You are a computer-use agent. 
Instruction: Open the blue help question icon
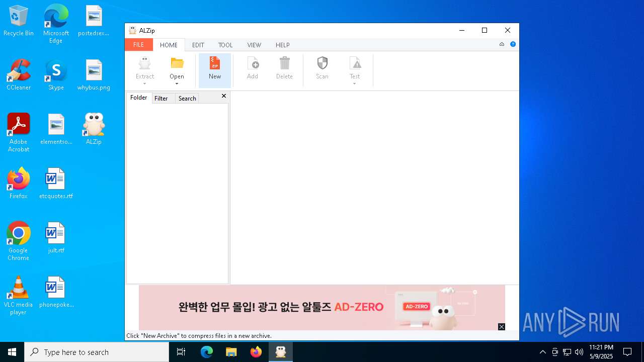click(513, 44)
